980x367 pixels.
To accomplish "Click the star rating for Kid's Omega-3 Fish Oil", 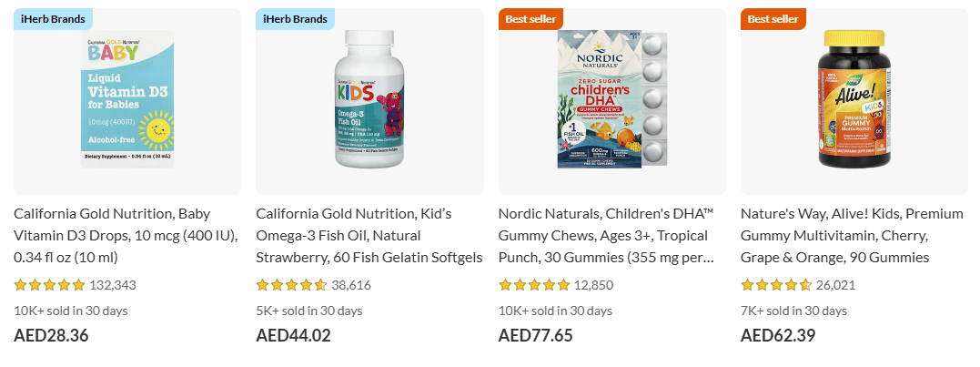I will (x=291, y=285).
